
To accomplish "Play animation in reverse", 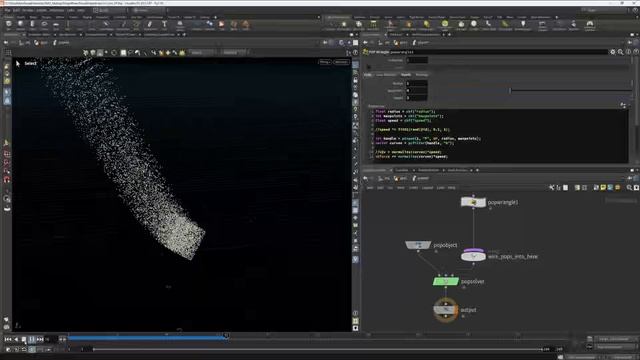I will pos(16,339).
